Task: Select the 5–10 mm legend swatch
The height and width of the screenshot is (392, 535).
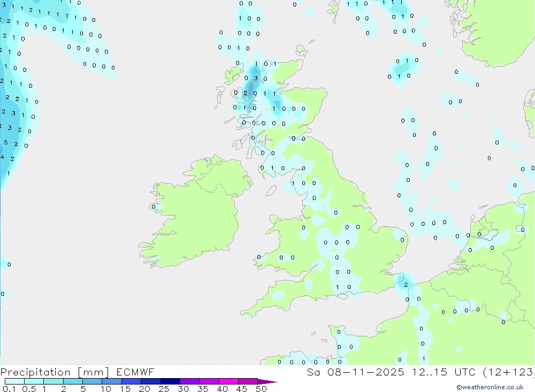Action: 92,381
